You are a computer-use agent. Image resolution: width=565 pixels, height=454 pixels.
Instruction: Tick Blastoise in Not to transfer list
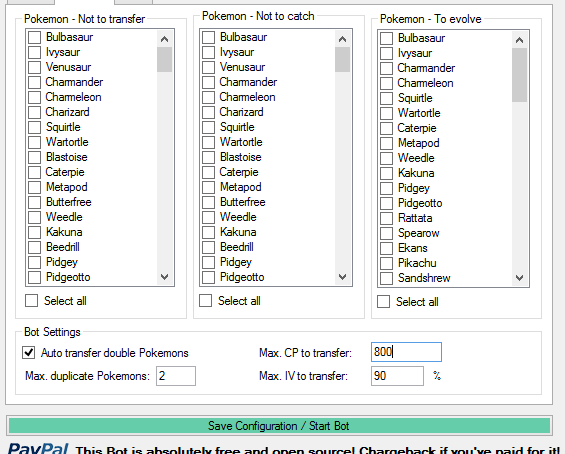tap(35, 157)
